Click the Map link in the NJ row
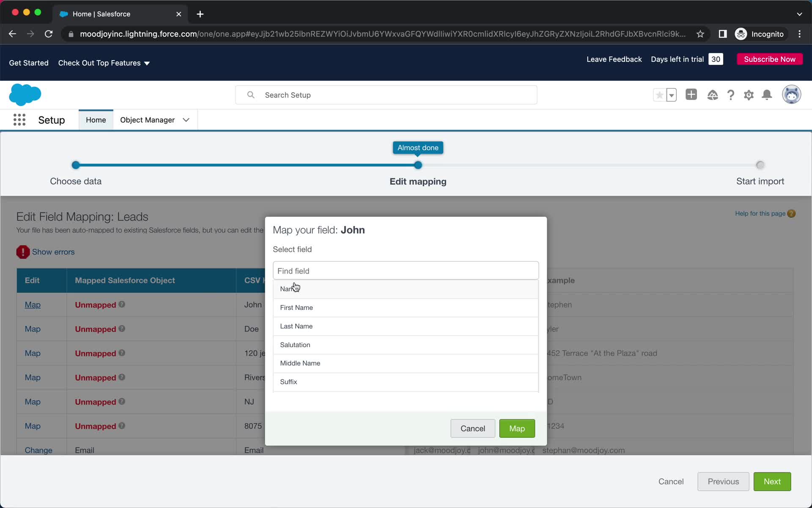Viewport: 812px width, 508px height. click(x=33, y=402)
